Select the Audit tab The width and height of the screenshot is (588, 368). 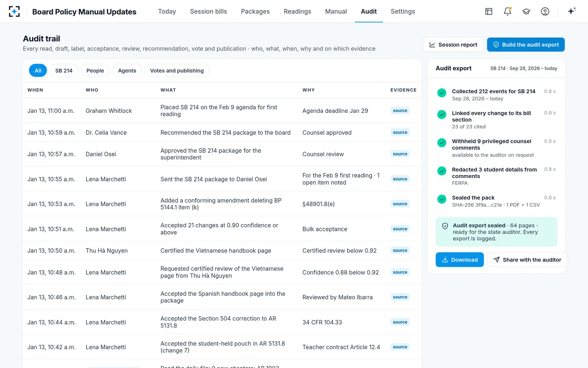369,11
